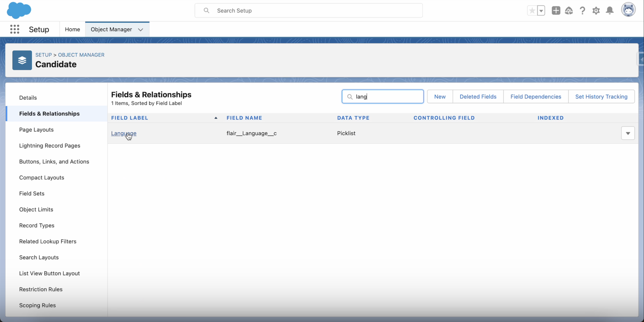
Task: Open the App Launcher grid icon
Action: (x=15, y=29)
